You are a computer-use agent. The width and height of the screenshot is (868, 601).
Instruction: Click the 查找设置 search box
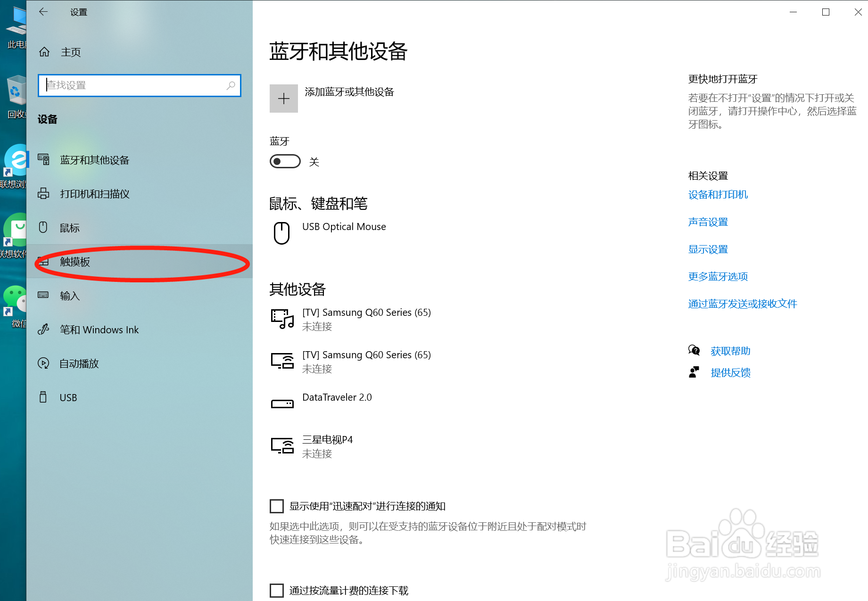tap(139, 85)
